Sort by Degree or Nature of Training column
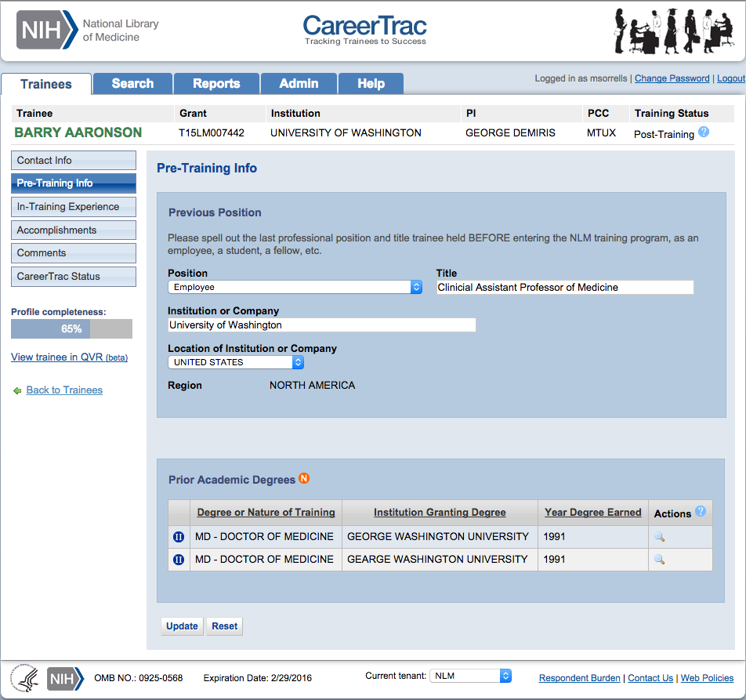Viewport: 746px width, 700px height. click(266, 513)
